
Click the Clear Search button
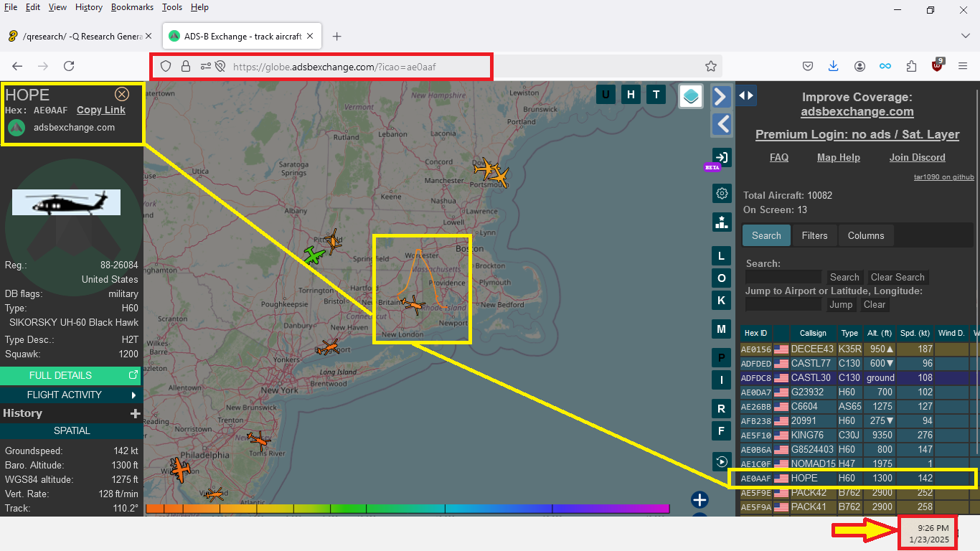[897, 277]
